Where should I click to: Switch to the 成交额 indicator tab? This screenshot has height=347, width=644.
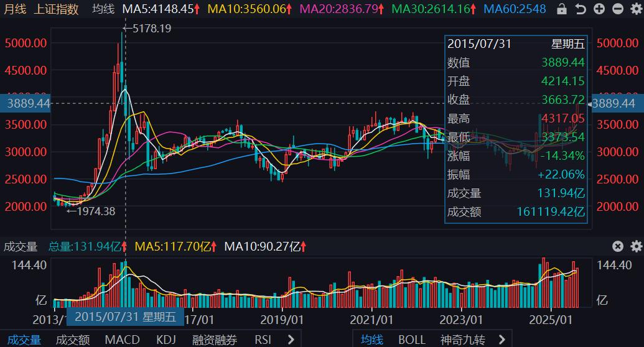click(x=73, y=340)
